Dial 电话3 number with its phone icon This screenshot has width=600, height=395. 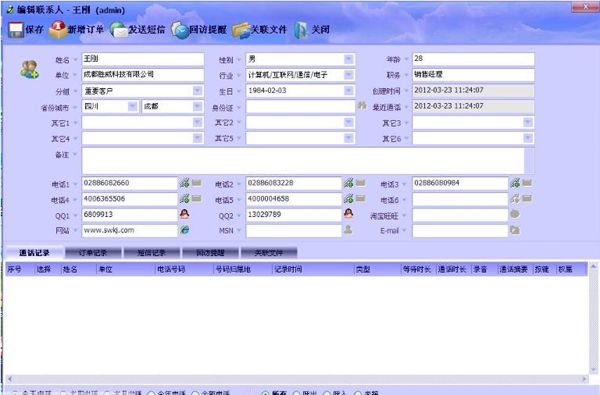pyautogui.click(x=515, y=183)
